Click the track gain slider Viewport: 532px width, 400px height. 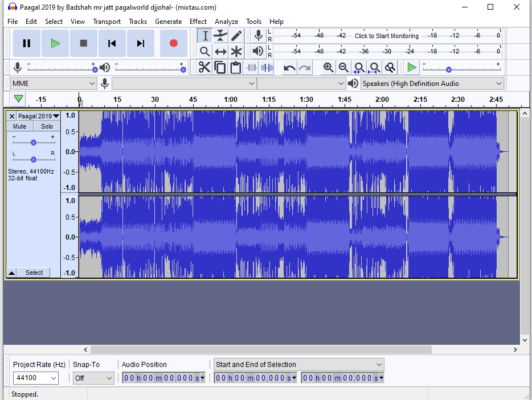click(33, 142)
